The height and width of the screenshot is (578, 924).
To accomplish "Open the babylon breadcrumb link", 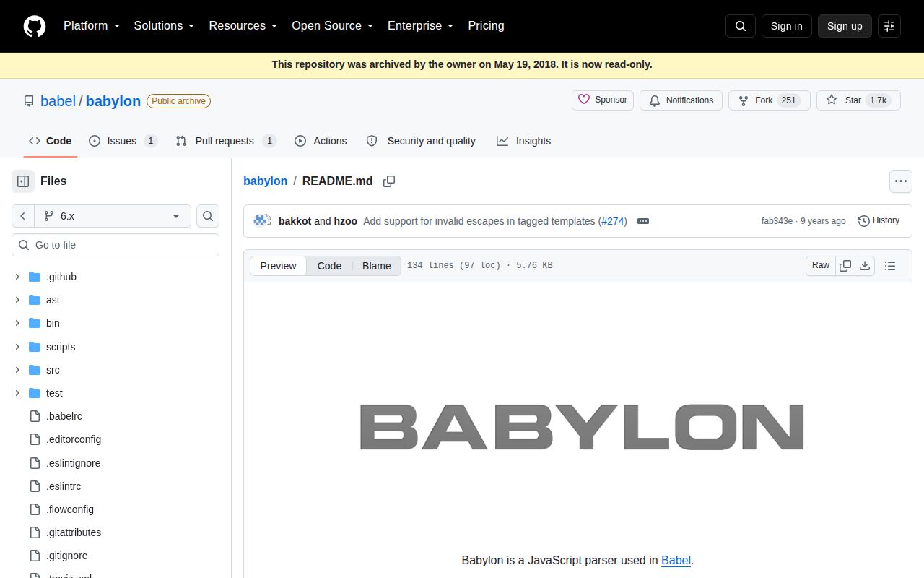I will click(x=265, y=181).
